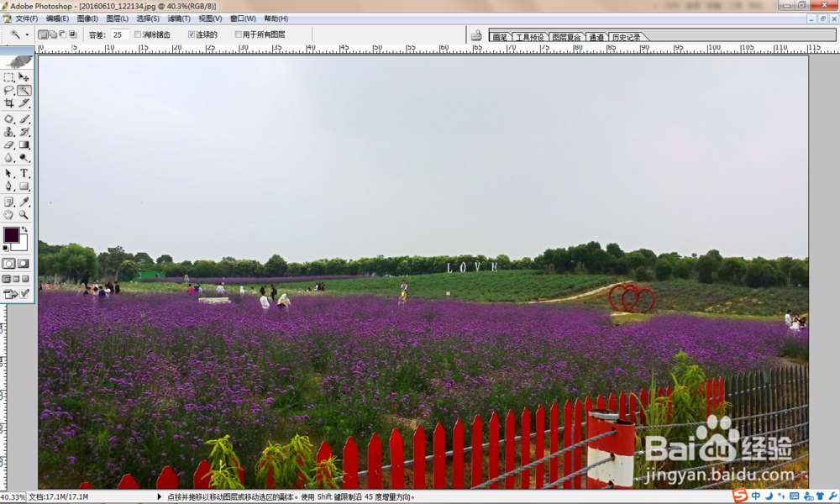Select the Zoom magnifier tool
840x504 pixels.
[24, 215]
